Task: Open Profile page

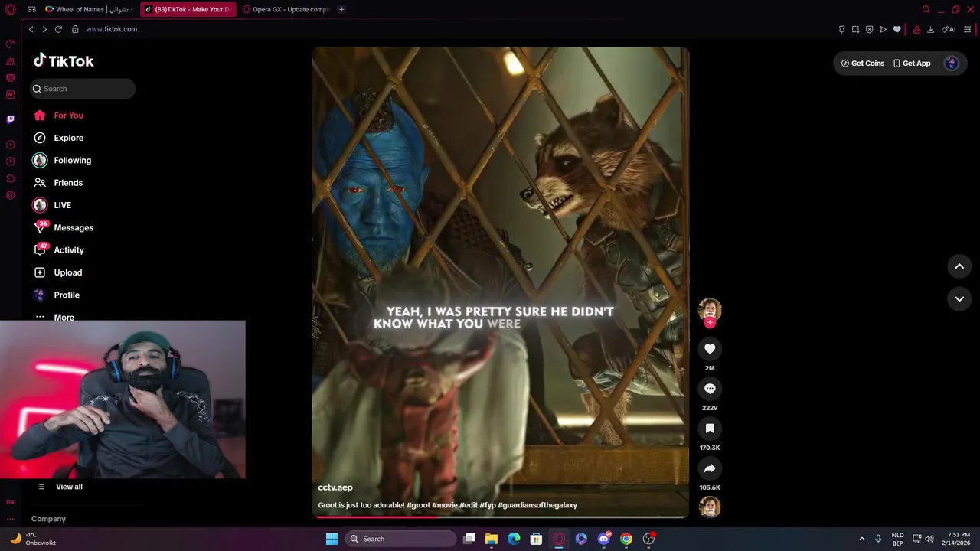Action: (57, 295)
